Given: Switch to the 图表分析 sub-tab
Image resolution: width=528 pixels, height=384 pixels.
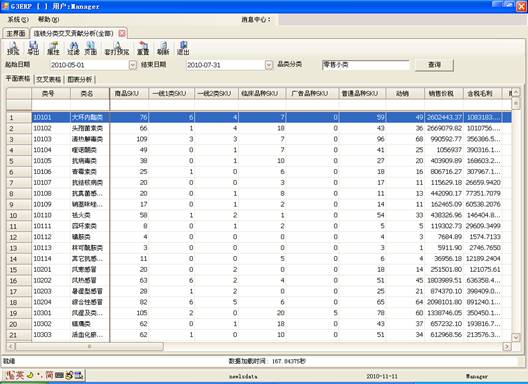Looking at the screenshot, I should pyautogui.click(x=79, y=79).
